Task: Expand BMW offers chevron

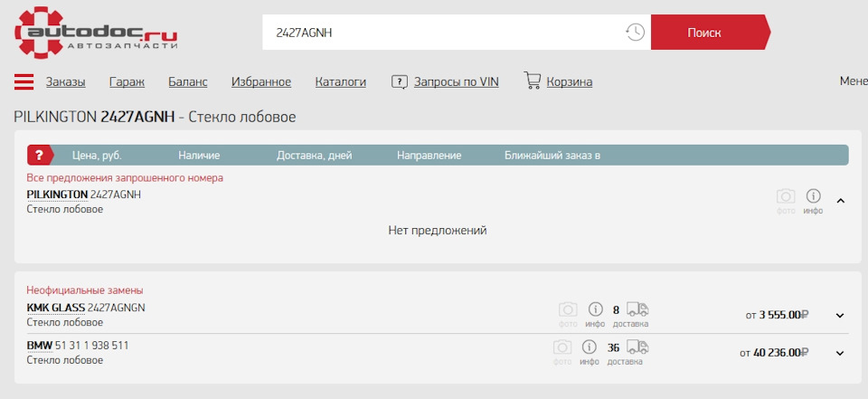Action: coord(840,353)
